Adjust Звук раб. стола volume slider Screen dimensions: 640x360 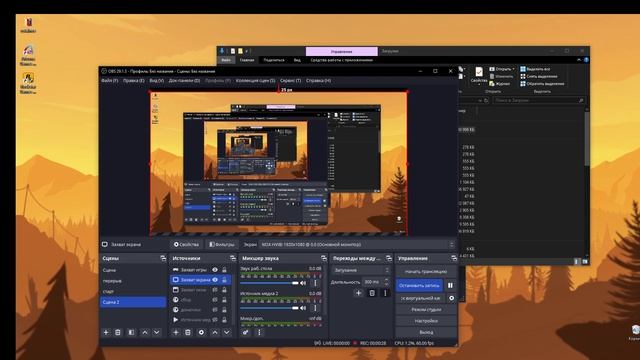269,283
